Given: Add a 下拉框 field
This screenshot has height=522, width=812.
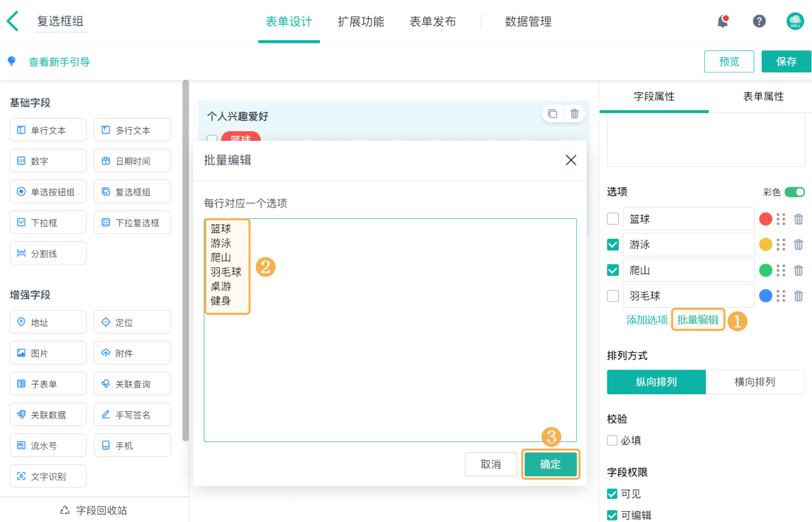Looking at the screenshot, I should [x=48, y=222].
